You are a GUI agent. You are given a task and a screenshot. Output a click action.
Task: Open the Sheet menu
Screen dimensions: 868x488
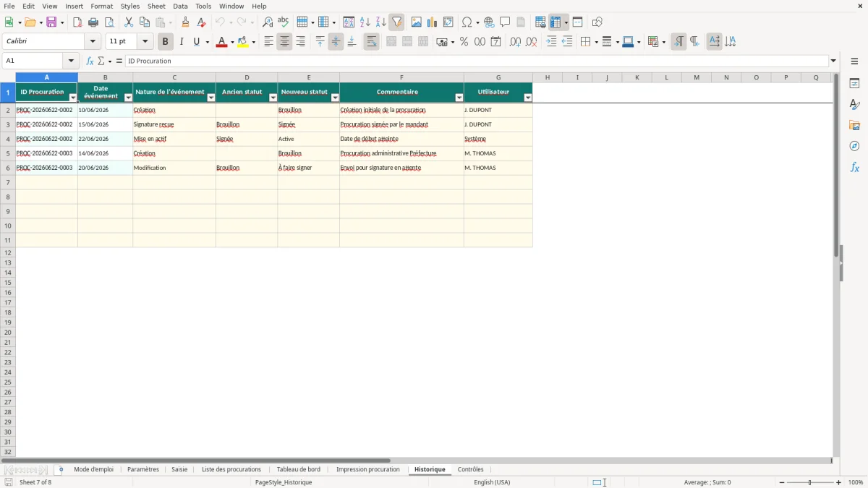tap(156, 6)
